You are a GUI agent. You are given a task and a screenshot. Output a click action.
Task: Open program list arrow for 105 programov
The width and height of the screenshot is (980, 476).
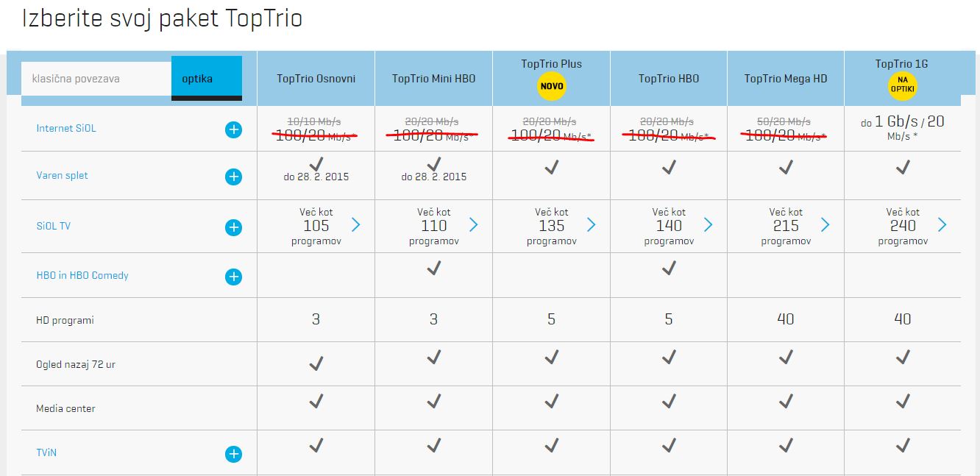[356, 224]
